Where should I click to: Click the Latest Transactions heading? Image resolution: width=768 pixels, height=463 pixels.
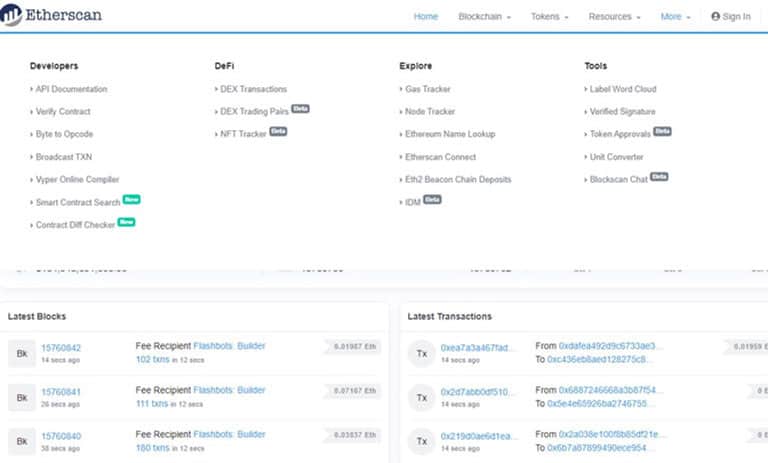tap(450, 317)
